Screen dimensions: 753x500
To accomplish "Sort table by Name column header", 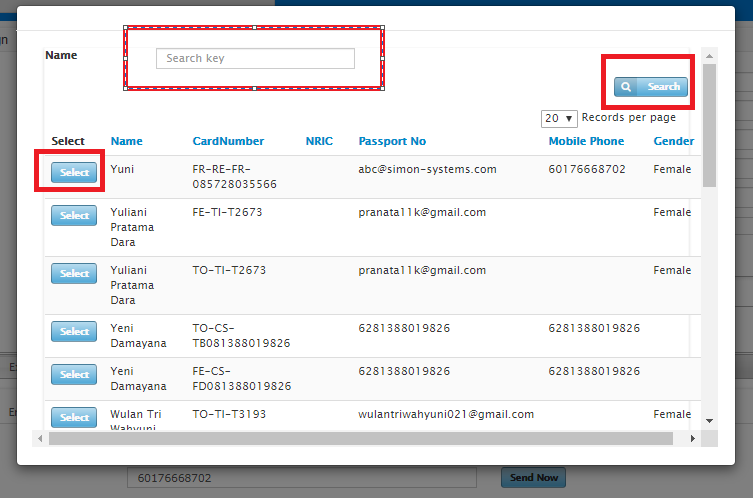I will pyautogui.click(x=126, y=142).
